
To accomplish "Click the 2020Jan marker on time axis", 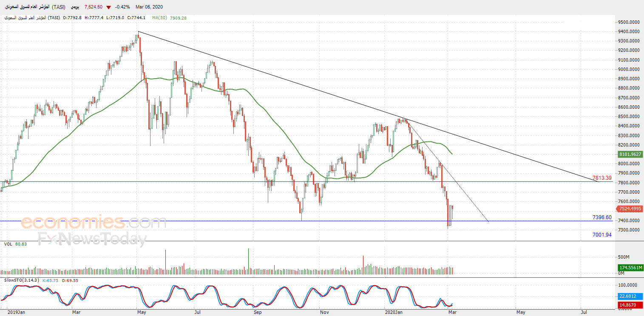I will point(394,313).
